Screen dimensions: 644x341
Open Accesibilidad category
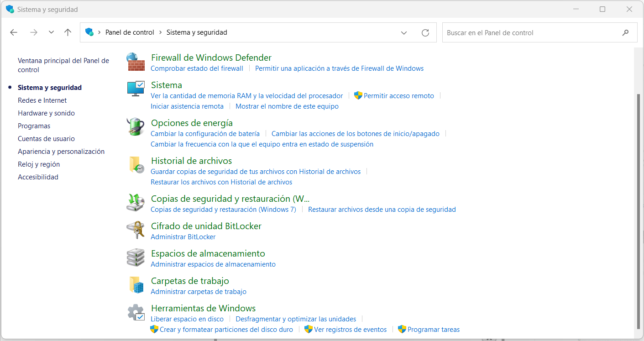pos(38,177)
